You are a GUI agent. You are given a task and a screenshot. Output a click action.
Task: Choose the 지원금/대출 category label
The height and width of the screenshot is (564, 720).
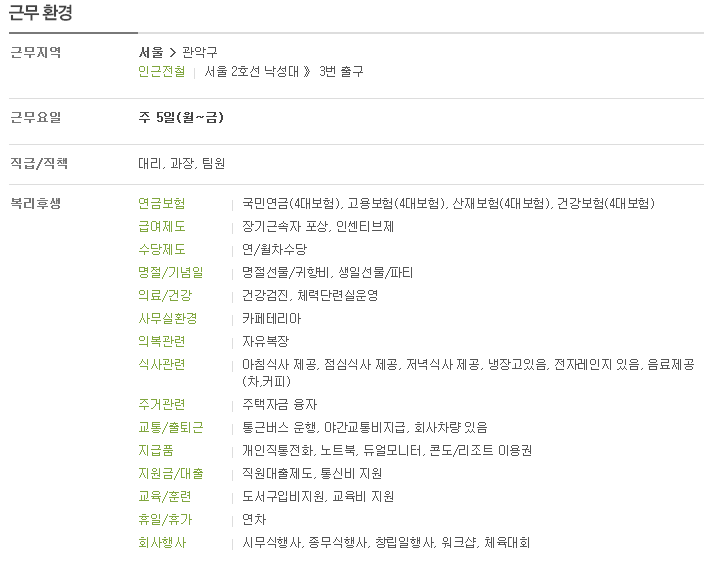tap(170, 474)
